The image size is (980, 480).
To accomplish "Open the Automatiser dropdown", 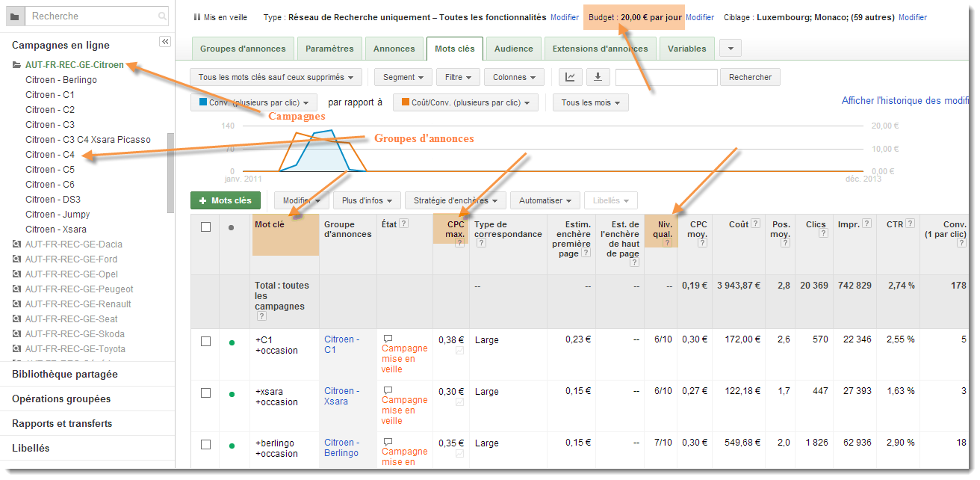I will point(545,200).
